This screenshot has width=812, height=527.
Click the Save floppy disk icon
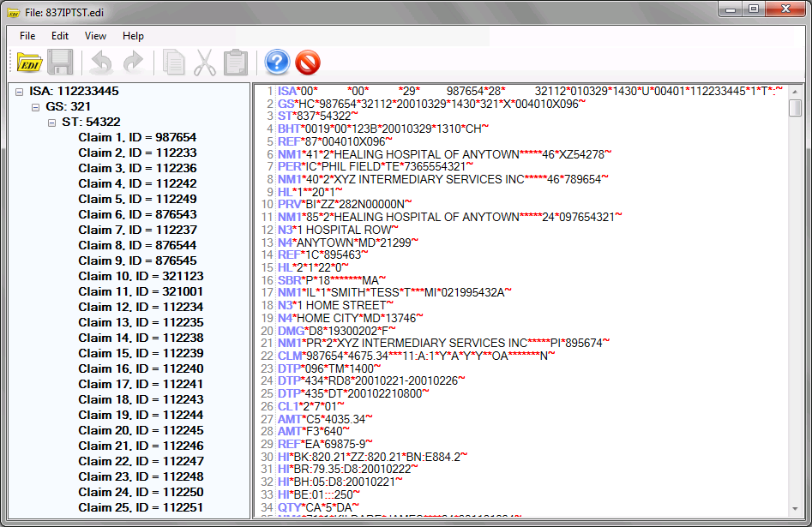60,63
